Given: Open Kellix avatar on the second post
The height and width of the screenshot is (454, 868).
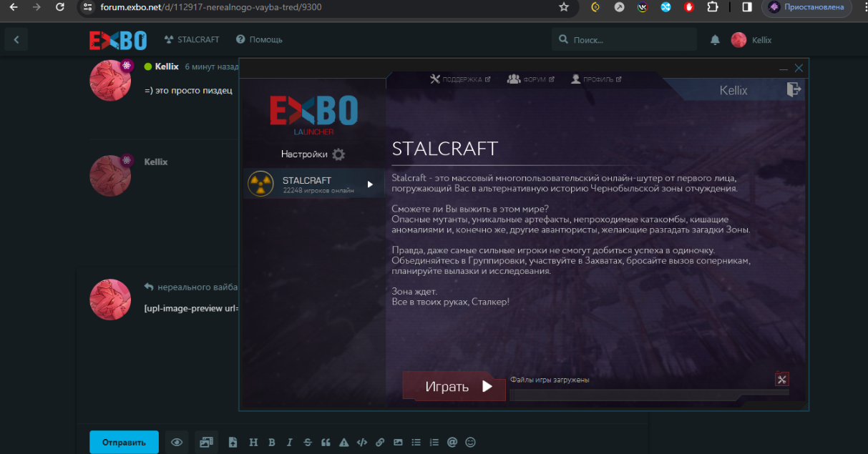Looking at the screenshot, I should (110, 175).
